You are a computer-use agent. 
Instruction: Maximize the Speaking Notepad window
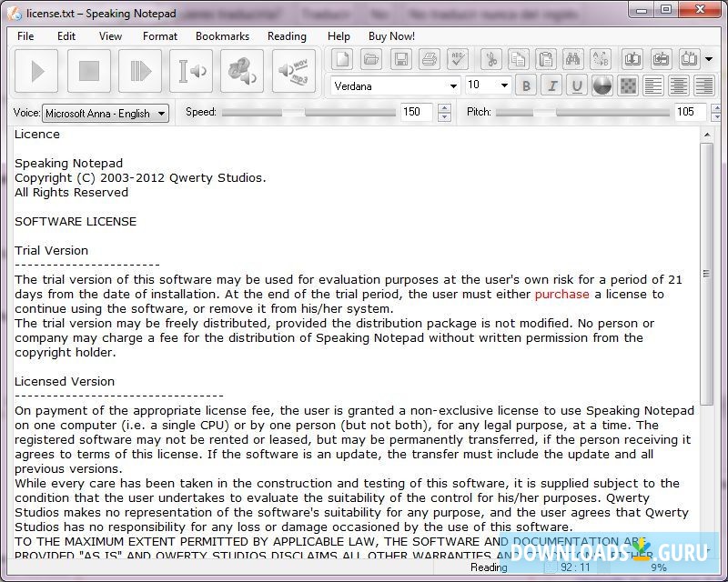tap(666, 10)
